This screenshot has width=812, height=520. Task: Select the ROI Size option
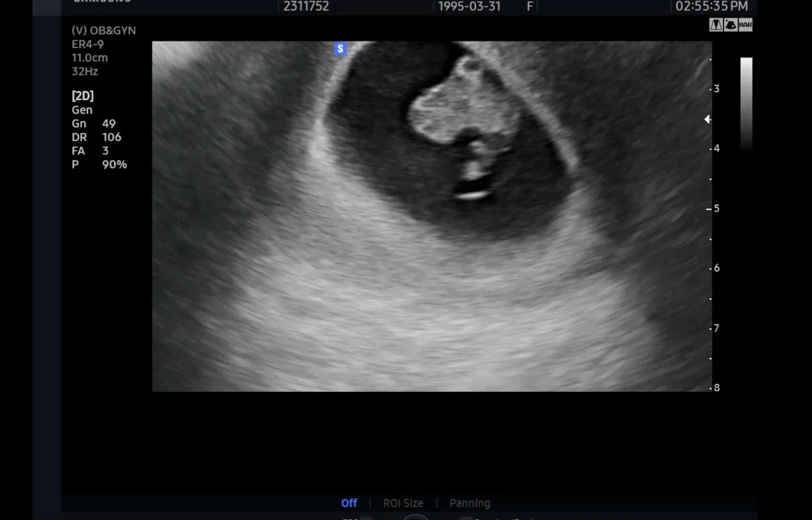[403, 503]
